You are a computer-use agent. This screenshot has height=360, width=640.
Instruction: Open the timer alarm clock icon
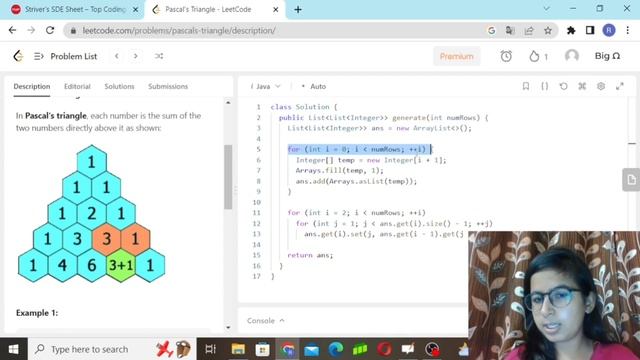point(506,56)
